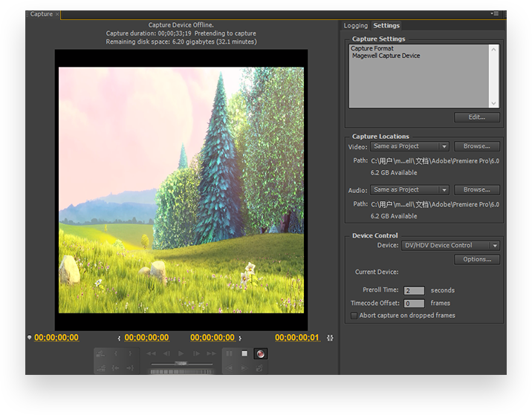
Task: Click Browse... for the Video capture location
Action: (476, 146)
